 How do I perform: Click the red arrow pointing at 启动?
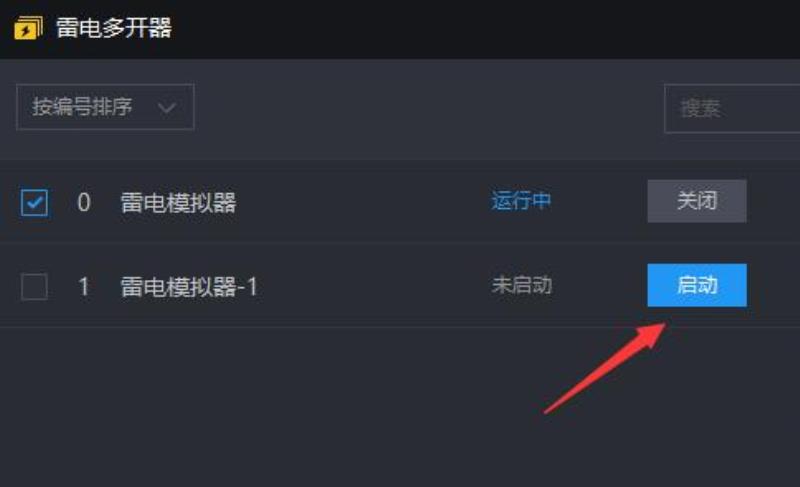pos(605,368)
